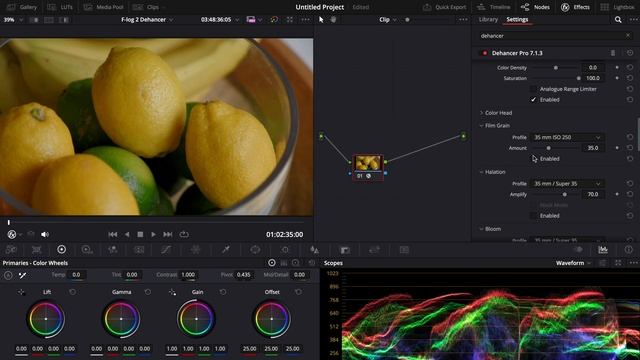
Task: Toggle bypass color grades icon in viewer
Action: tap(274, 20)
